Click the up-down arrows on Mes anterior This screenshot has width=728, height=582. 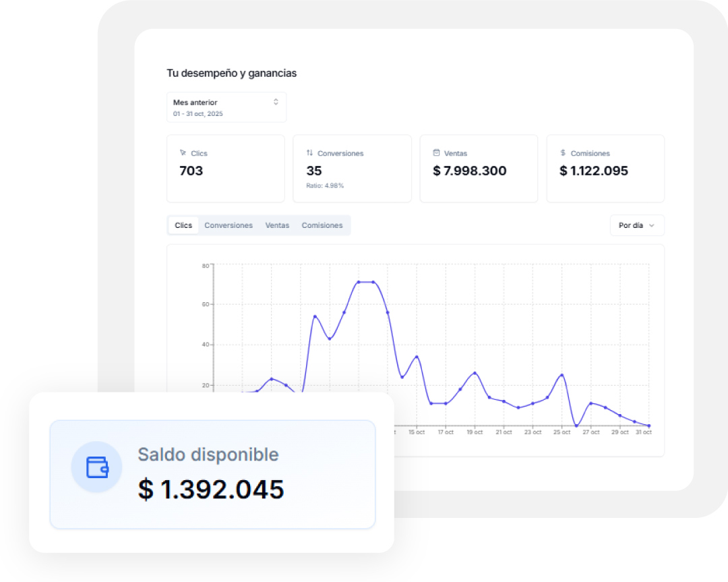coord(276,102)
